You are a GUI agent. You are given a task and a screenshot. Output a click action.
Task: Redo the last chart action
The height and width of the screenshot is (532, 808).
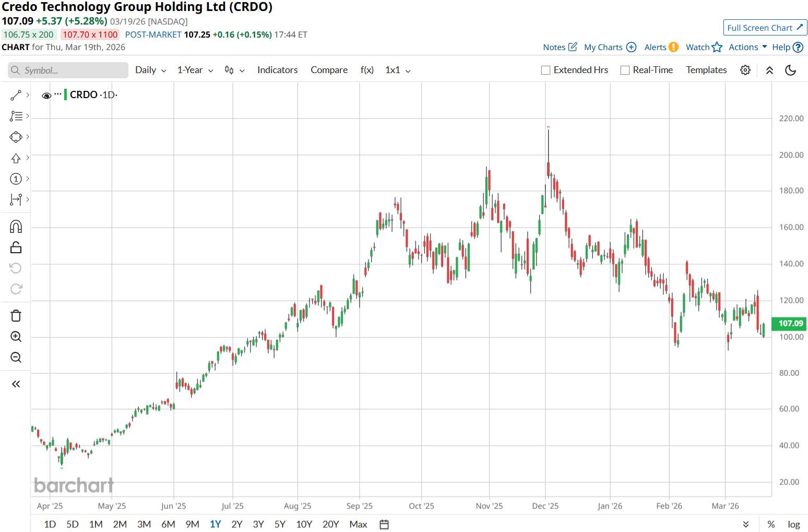tap(16, 289)
